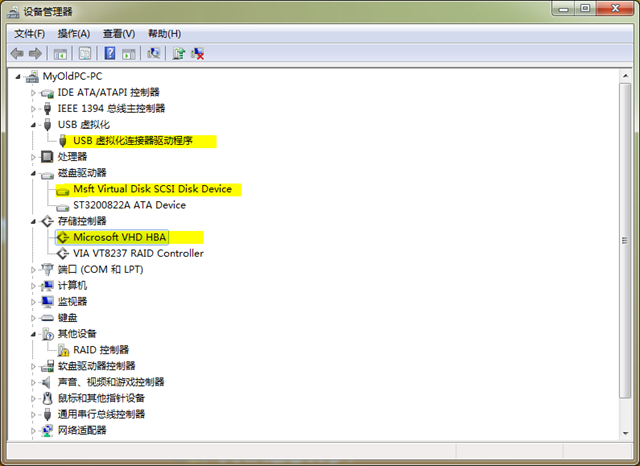Maximize the 设备管理器 window
The height and width of the screenshot is (466, 640).
[x=585, y=9]
